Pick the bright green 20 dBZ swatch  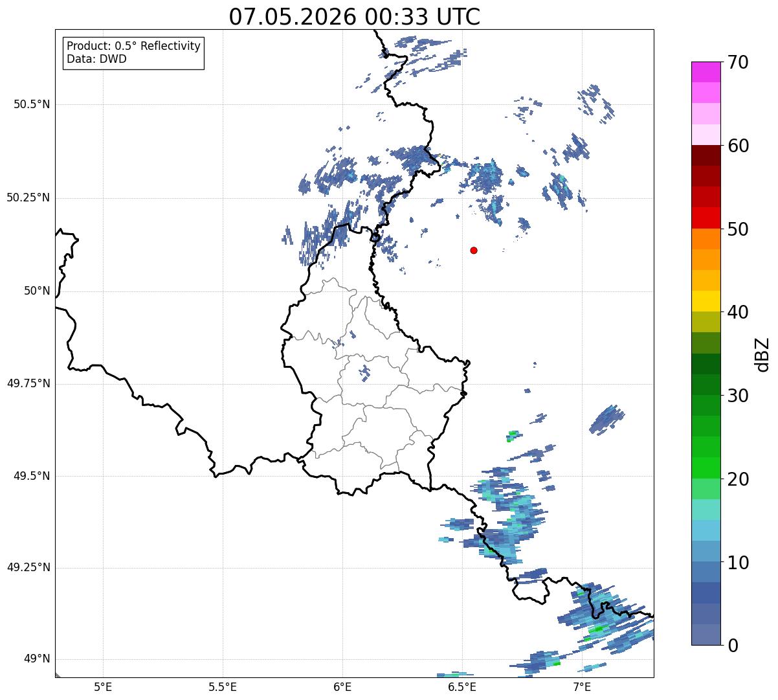[x=706, y=468]
